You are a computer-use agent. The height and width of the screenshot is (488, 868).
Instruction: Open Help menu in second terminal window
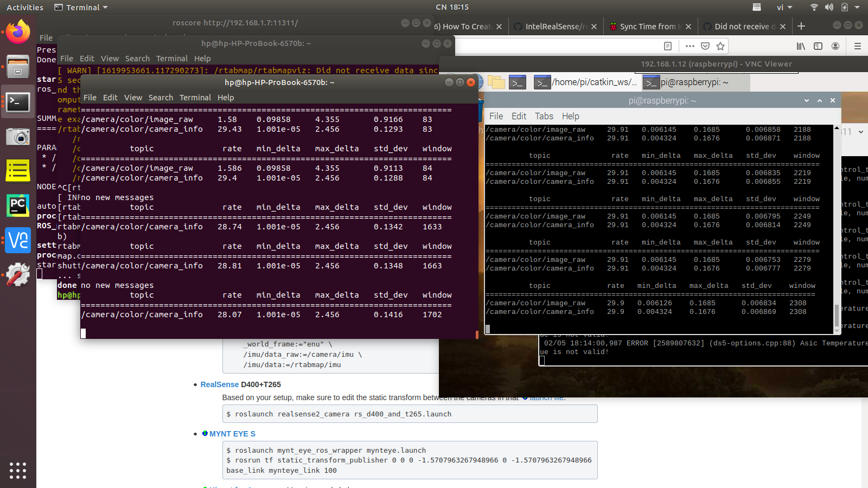pos(202,59)
